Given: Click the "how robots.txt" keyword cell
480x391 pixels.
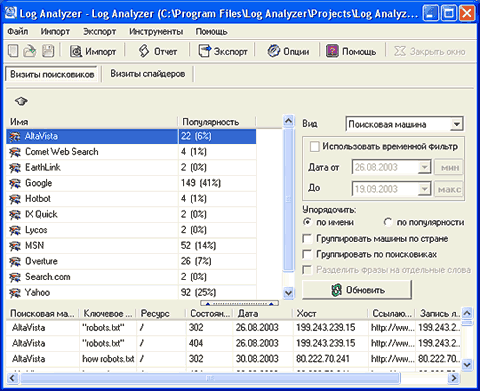Looking at the screenshot, I should (108, 359).
